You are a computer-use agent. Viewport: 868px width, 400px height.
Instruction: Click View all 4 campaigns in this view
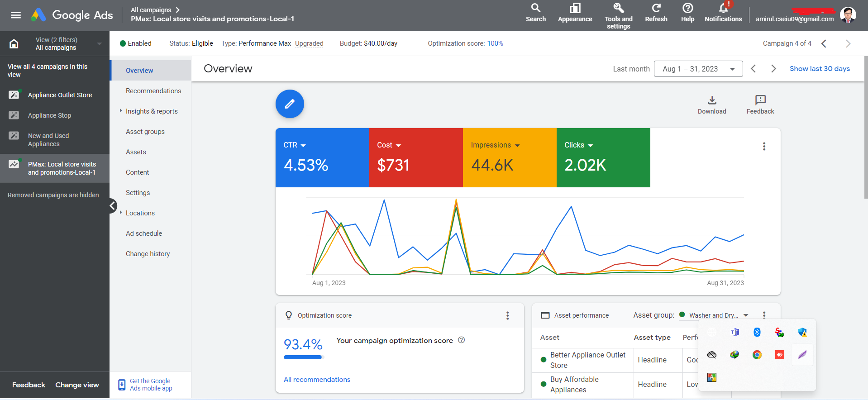coord(48,71)
